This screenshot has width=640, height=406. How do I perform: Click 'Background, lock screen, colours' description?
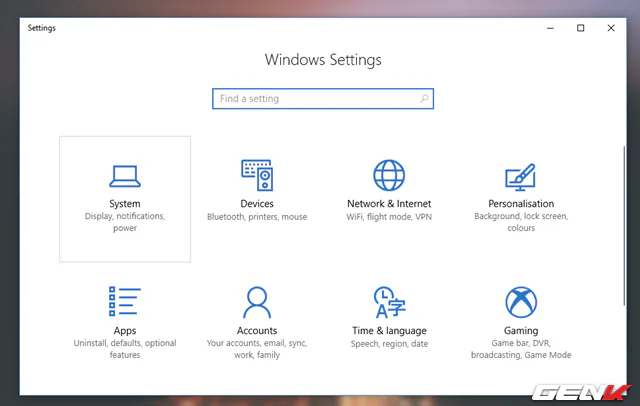521,222
